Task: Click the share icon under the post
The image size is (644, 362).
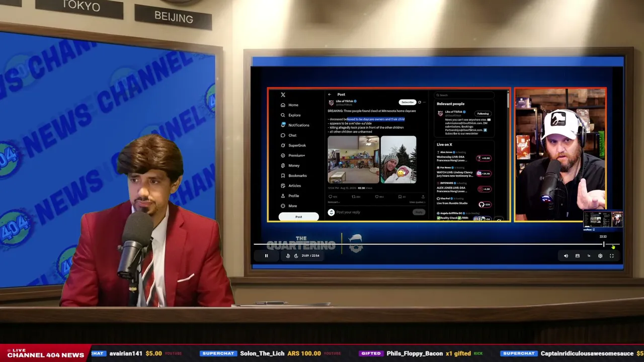Action: (x=423, y=197)
